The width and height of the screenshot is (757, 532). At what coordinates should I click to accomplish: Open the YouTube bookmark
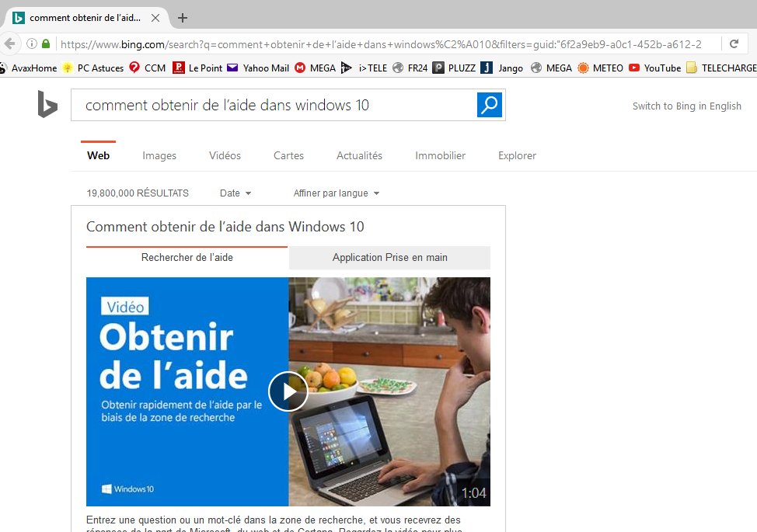pos(654,68)
